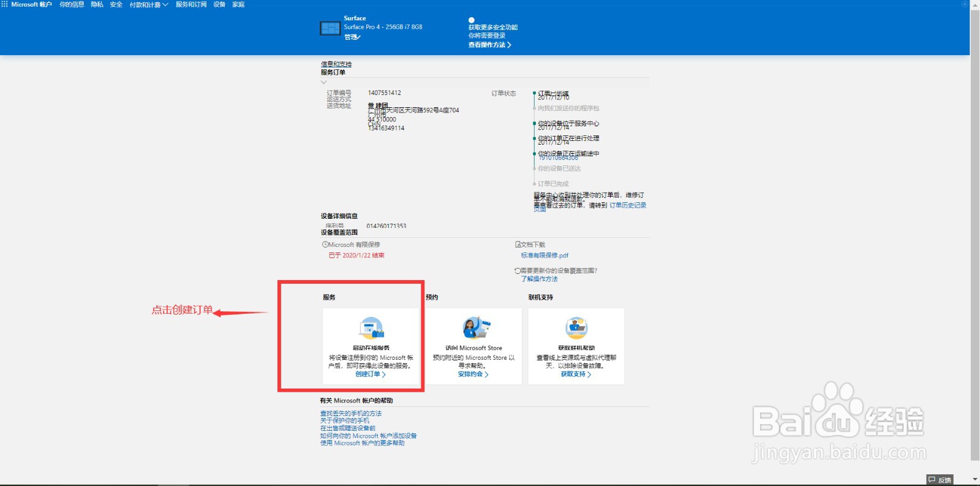Open the 服务和订阅 menu item
The image size is (980, 486).
point(191,4)
